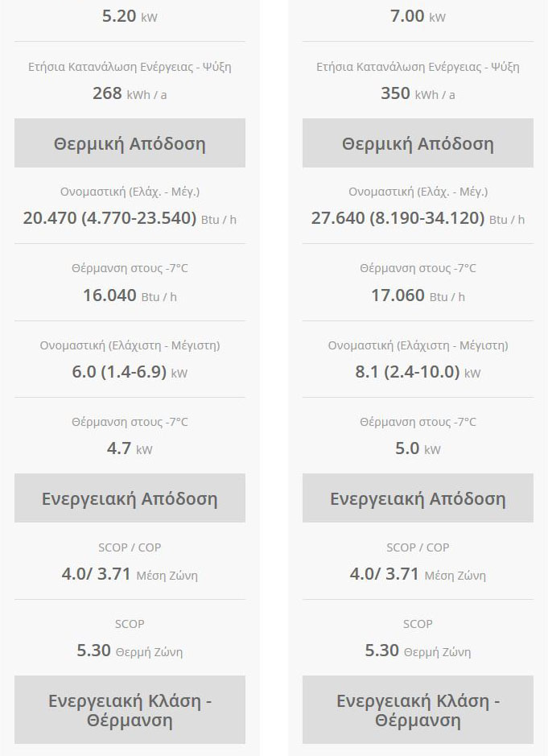Select the Ενεργειακή Απόδοση header below 5.0 kW

point(418,498)
